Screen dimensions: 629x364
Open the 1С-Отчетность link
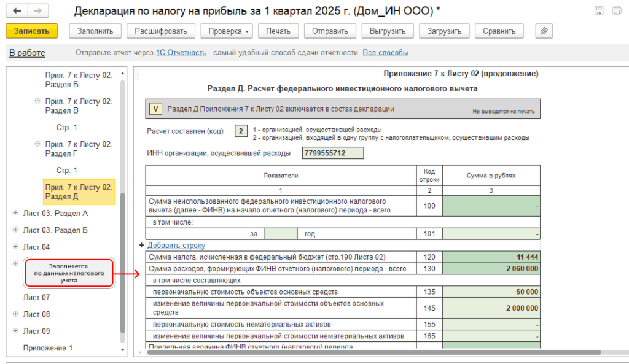click(x=181, y=53)
